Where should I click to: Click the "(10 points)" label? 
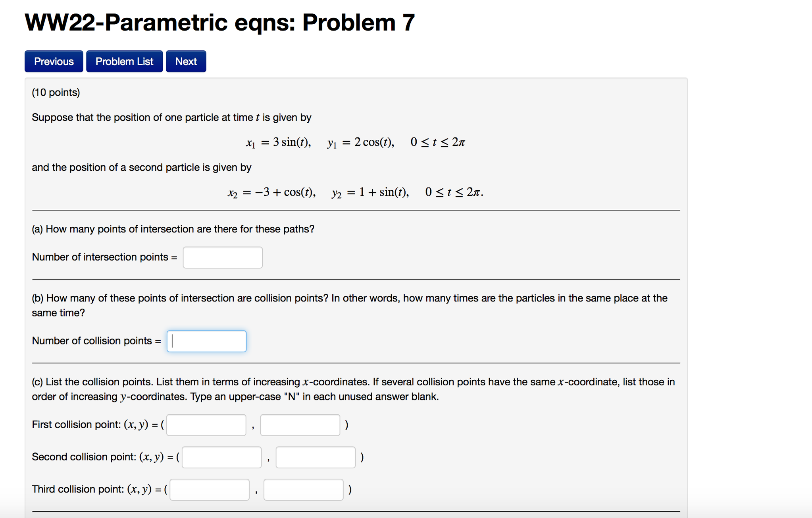[56, 93]
